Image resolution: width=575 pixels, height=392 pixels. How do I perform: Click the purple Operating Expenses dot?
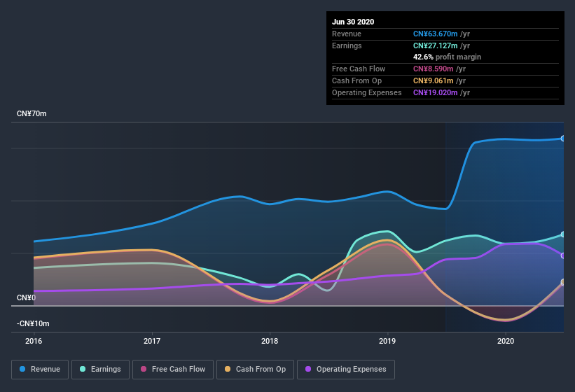tap(308, 369)
